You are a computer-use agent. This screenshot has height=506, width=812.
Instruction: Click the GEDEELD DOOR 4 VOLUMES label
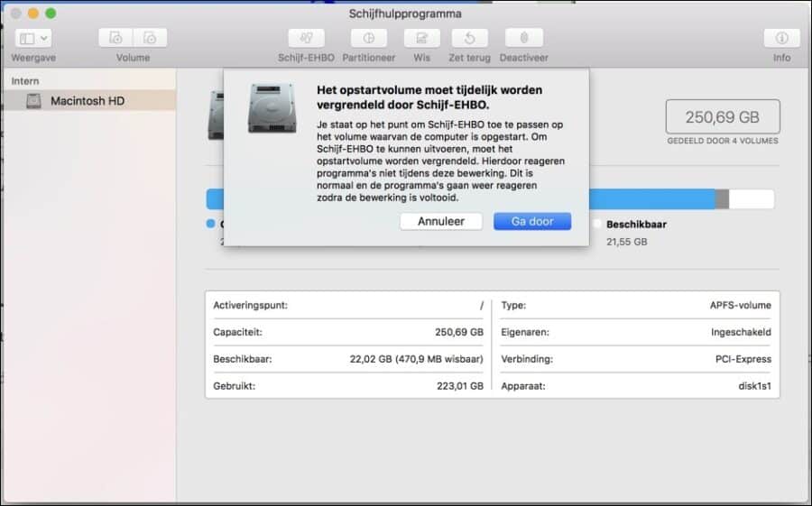[x=723, y=141]
